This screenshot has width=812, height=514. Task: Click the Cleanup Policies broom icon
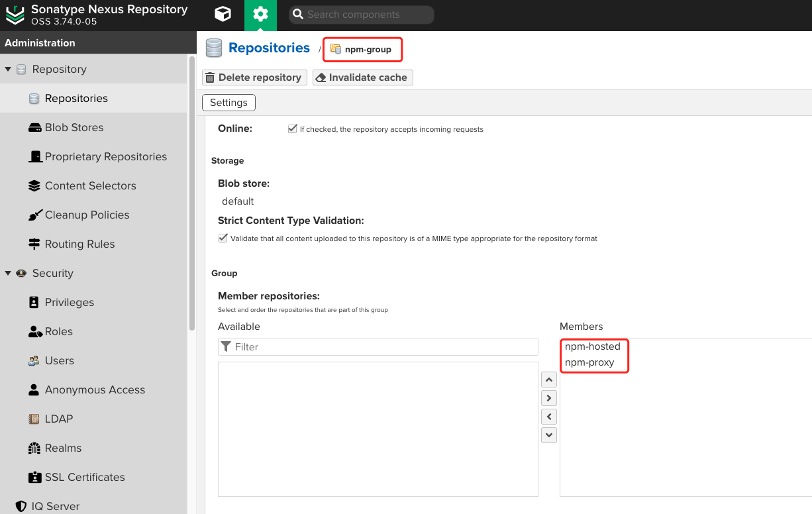coord(35,215)
